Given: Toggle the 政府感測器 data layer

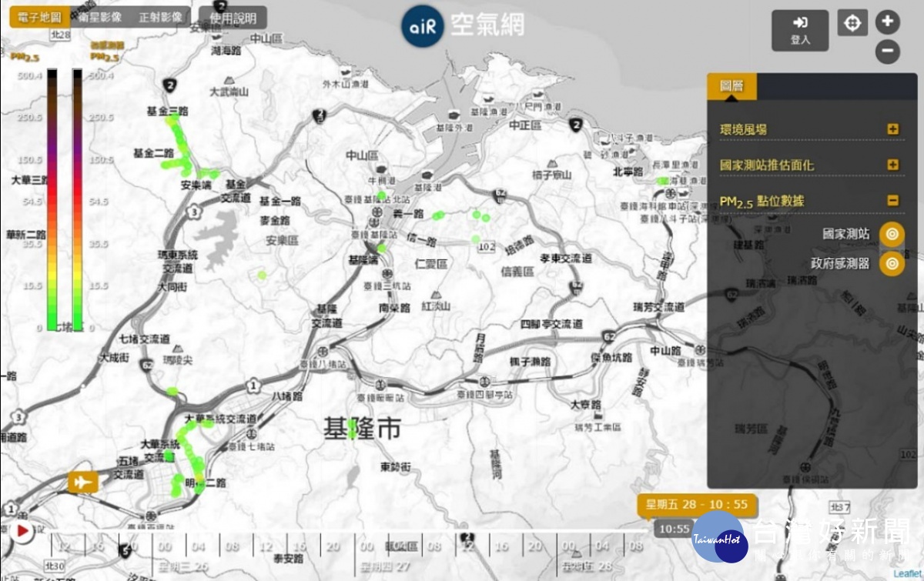Looking at the screenshot, I should click(892, 263).
